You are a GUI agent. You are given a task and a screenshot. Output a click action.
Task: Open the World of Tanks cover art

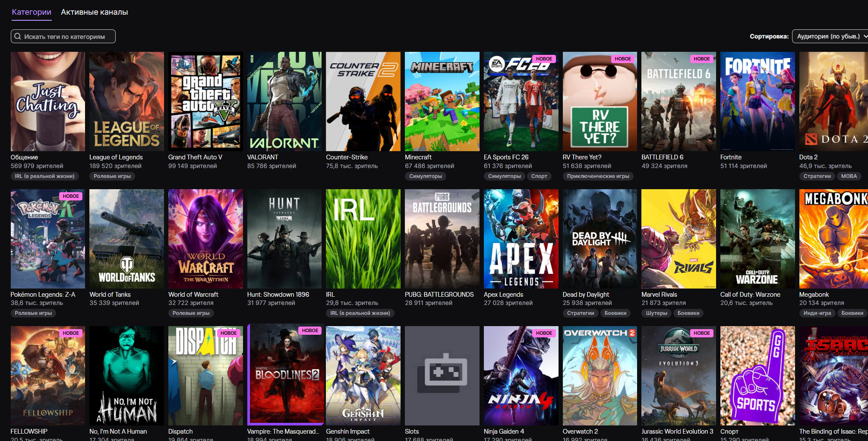(x=126, y=239)
